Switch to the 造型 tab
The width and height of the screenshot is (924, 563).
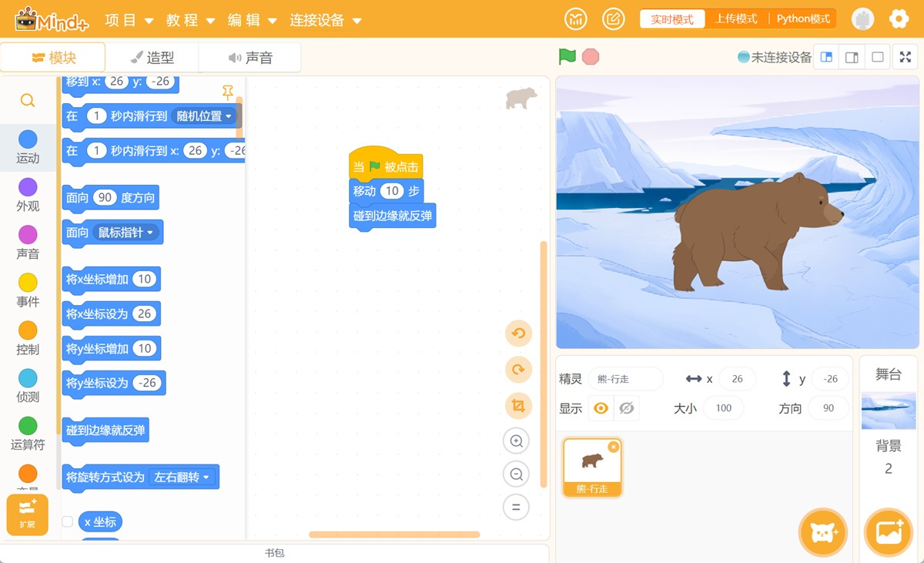(152, 58)
